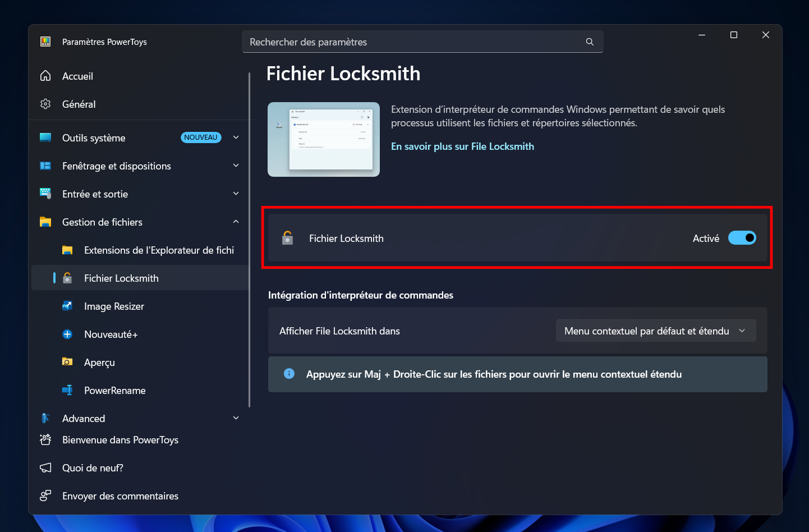Click the padlock icon in the Fichier Locksmith card
The width and height of the screenshot is (809, 532).
[x=287, y=238]
